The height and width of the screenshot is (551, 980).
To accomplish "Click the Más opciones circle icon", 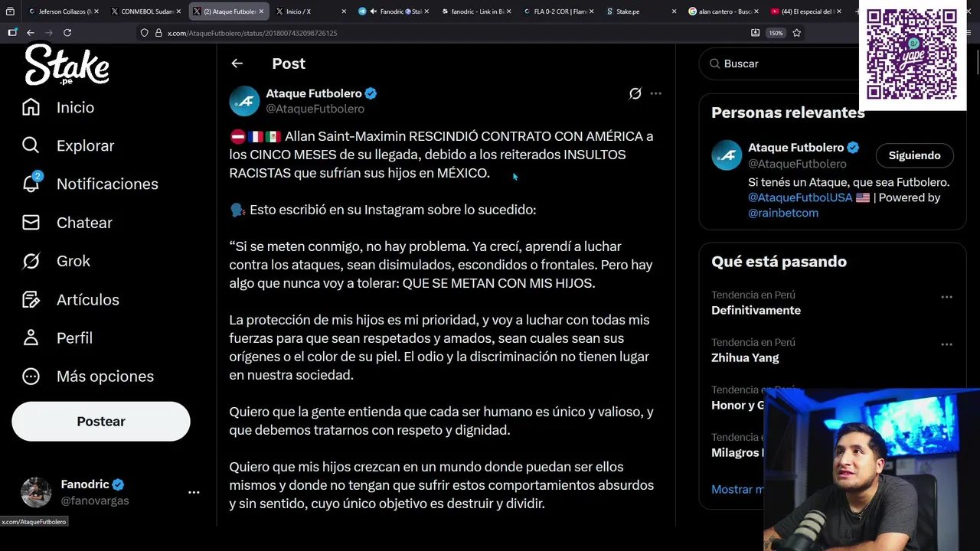I will point(31,376).
